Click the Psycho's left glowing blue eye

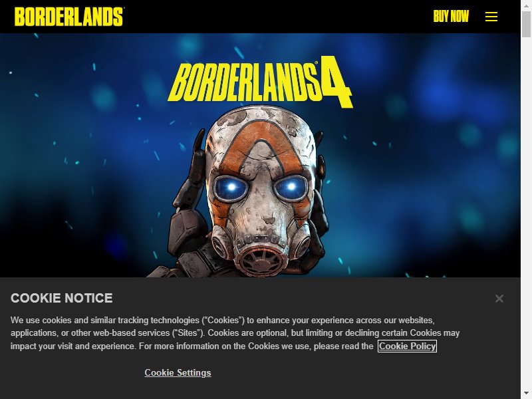click(231, 188)
